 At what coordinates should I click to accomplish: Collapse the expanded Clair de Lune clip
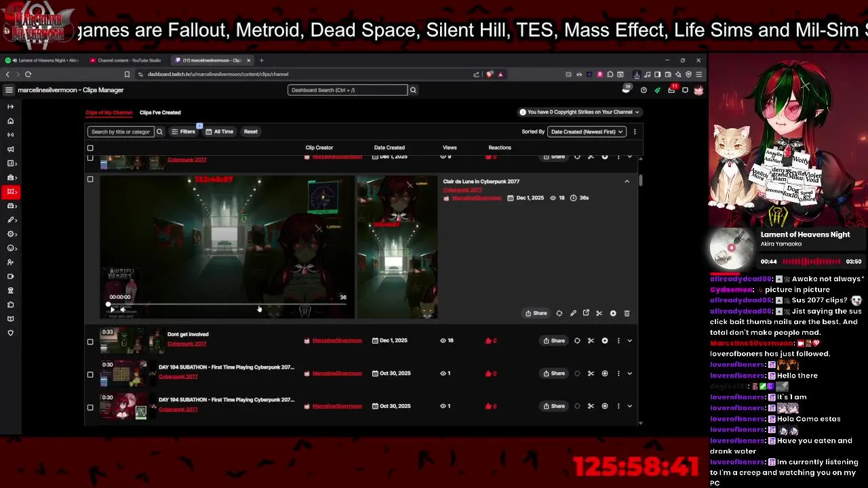(x=627, y=182)
